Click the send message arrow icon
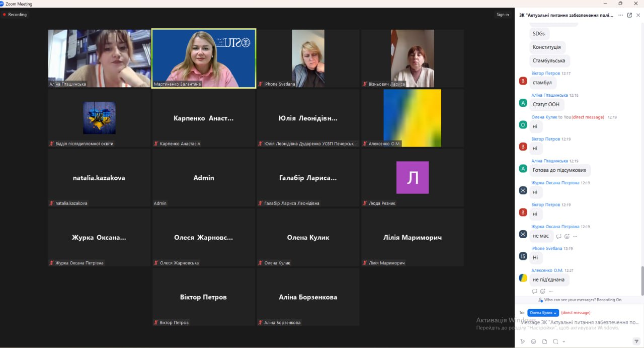 click(x=636, y=341)
